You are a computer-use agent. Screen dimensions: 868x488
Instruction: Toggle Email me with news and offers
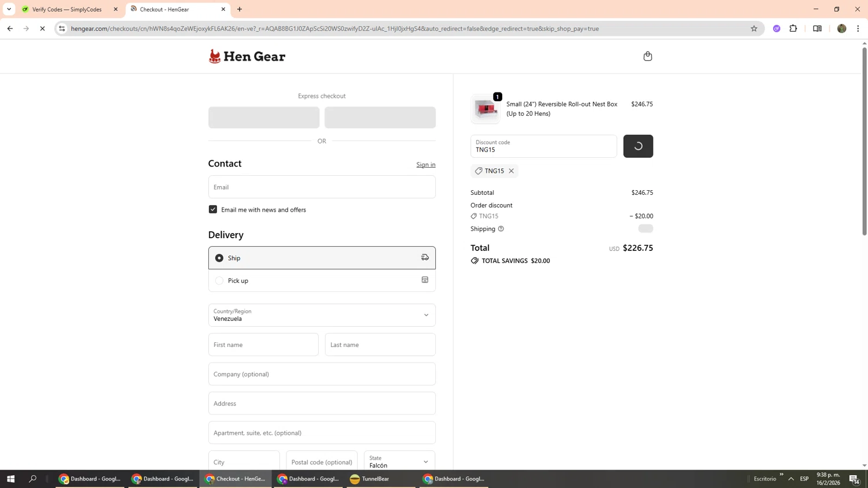pyautogui.click(x=213, y=209)
